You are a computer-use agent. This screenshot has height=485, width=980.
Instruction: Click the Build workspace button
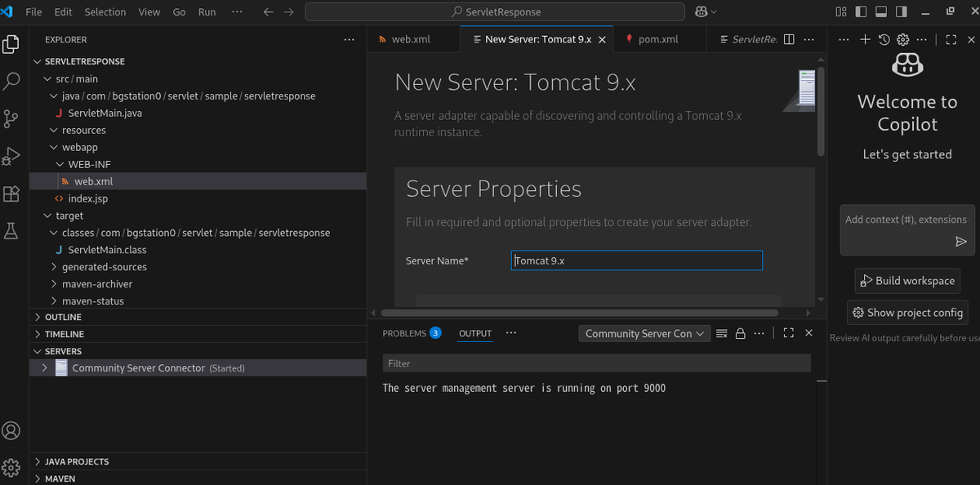[907, 281]
